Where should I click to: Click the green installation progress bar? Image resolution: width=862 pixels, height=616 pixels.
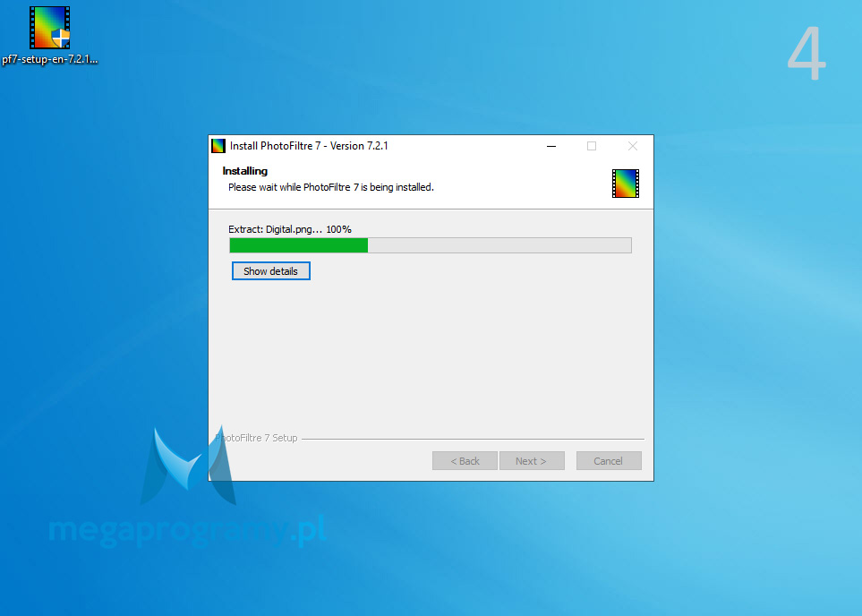431,245
